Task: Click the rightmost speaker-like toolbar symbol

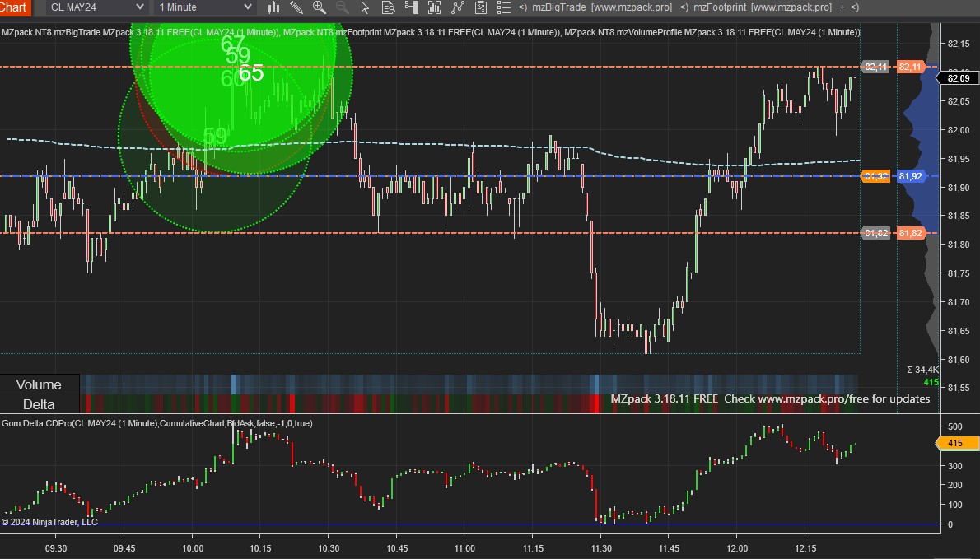Action: pos(855,7)
